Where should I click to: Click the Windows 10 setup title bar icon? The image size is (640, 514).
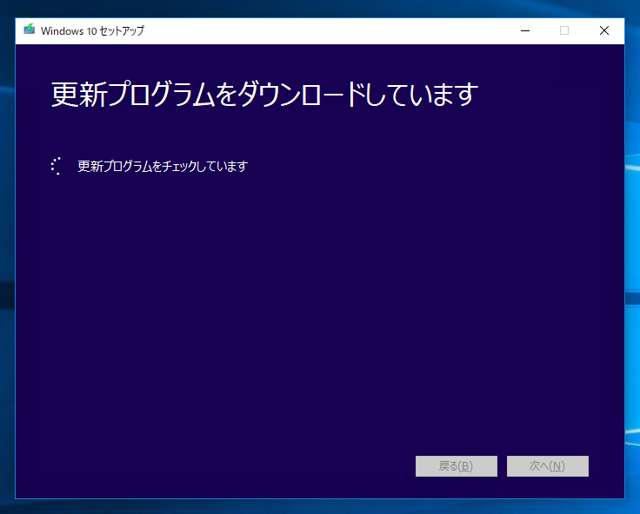tap(29, 29)
